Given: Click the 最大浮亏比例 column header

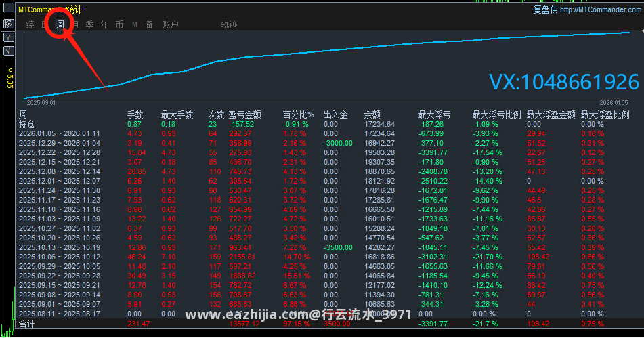Looking at the screenshot, I should [x=496, y=114].
